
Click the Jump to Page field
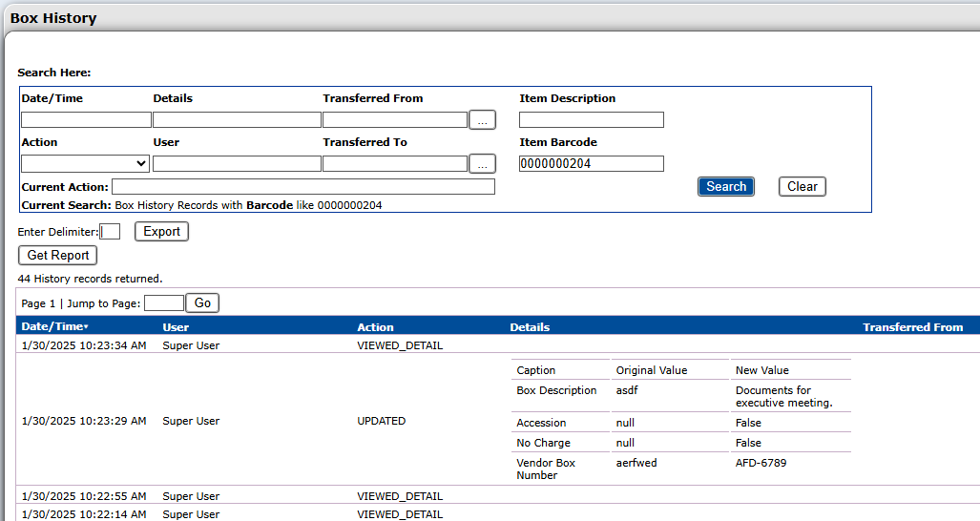point(163,303)
